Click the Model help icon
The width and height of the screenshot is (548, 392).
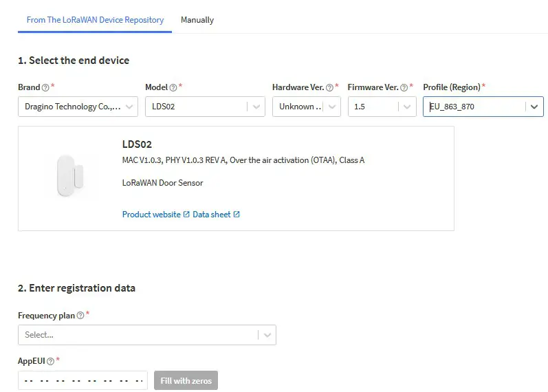173,88
